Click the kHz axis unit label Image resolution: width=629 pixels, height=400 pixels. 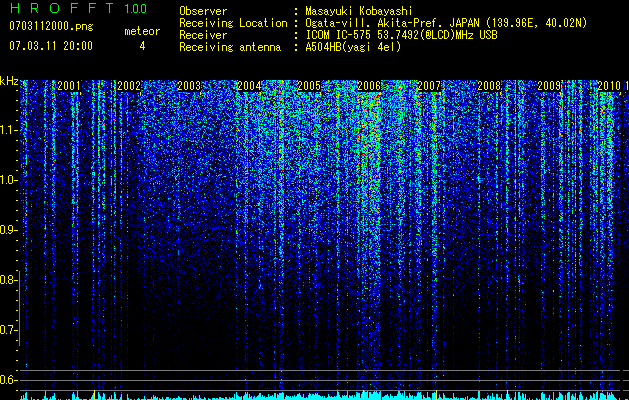9,81
